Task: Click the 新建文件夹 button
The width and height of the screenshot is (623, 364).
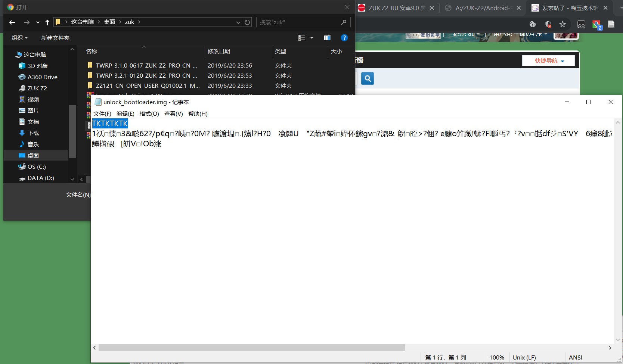Action: point(55,38)
